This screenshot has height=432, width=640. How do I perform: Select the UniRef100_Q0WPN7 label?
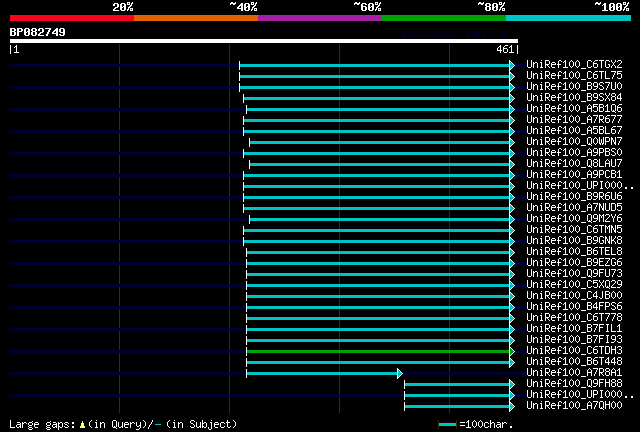click(x=574, y=141)
